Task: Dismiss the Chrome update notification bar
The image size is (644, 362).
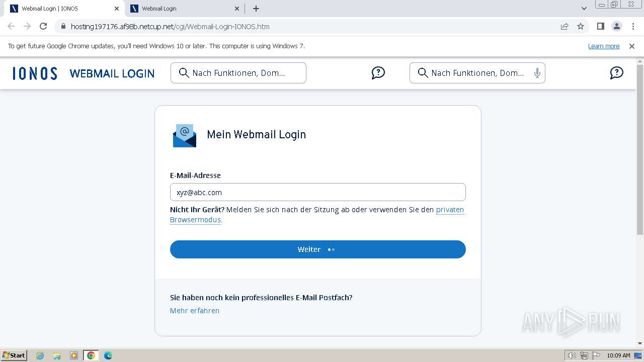Action: (632, 46)
